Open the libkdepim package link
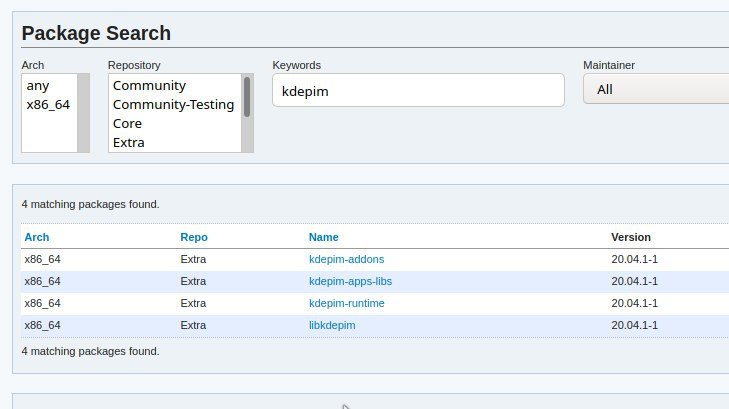Screen dimensions: 729x409 click(x=332, y=325)
